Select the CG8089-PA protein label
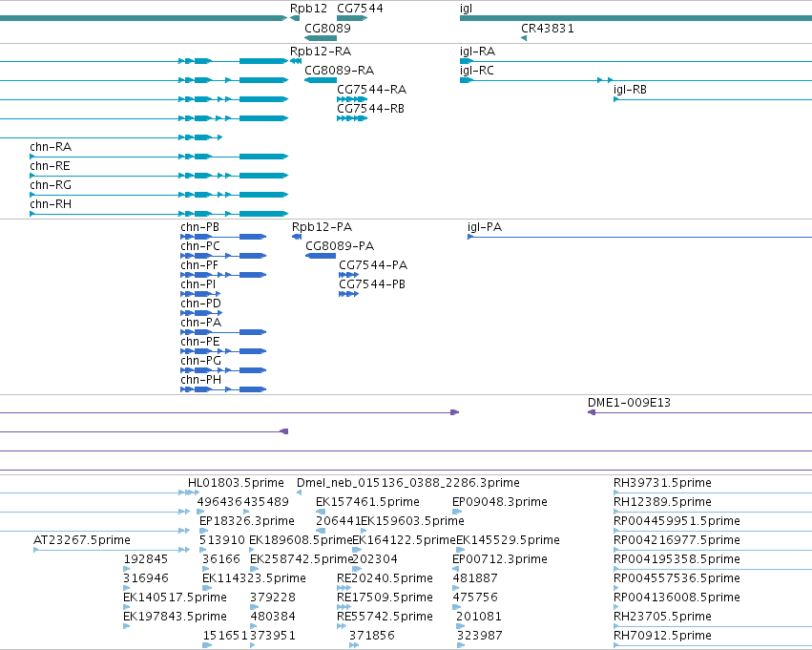Screen dimensions: 812x650 340,246
